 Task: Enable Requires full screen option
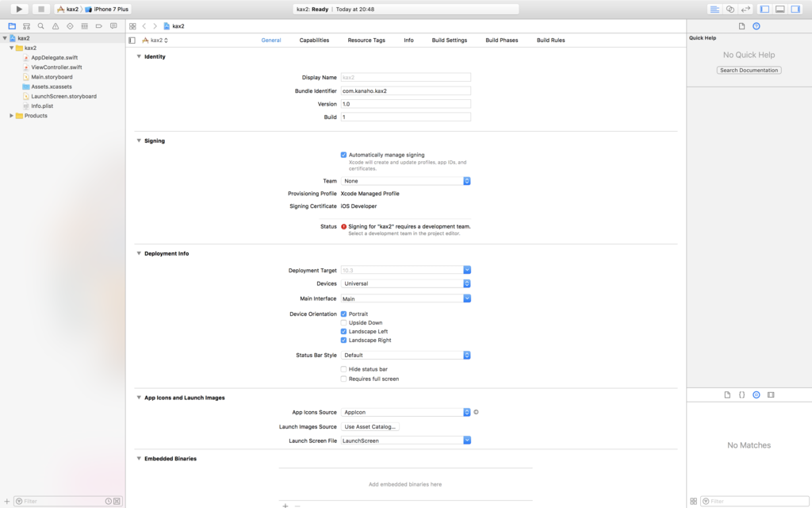pyautogui.click(x=343, y=379)
